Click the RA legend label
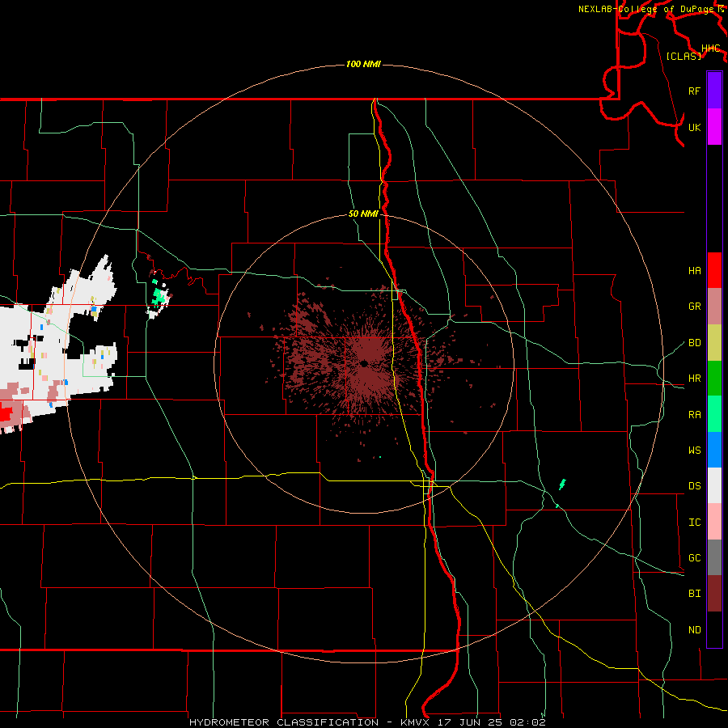Viewport: 728px width, 728px height. tap(694, 415)
